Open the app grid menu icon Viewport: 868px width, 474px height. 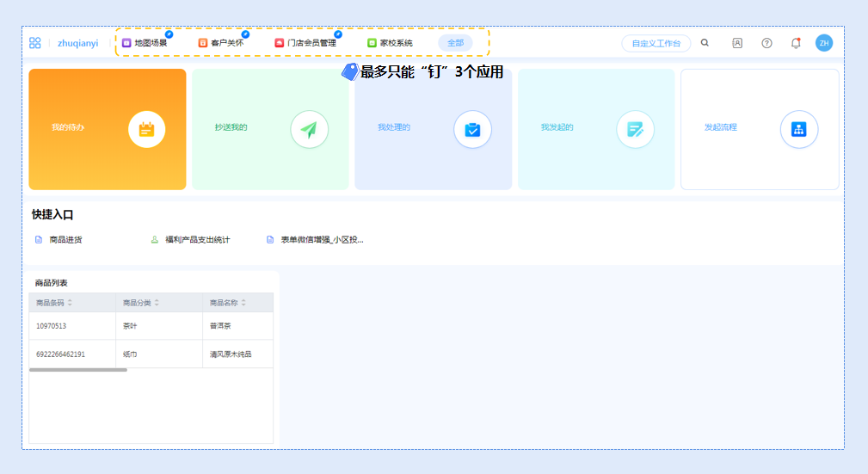pos(35,43)
